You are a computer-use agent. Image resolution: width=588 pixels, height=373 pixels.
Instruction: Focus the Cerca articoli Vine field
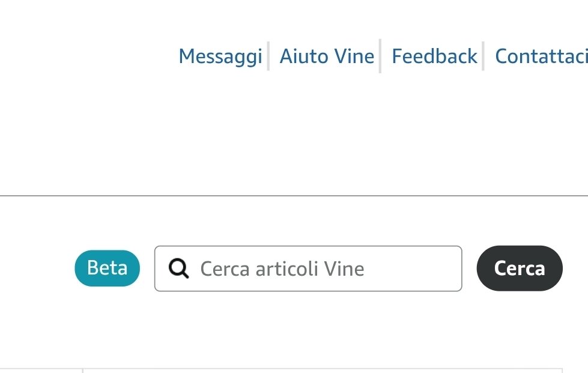[324, 268]
